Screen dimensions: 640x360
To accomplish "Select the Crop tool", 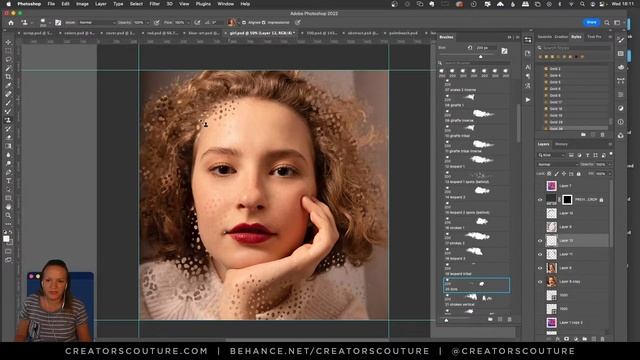I will [x=8, y=77].
